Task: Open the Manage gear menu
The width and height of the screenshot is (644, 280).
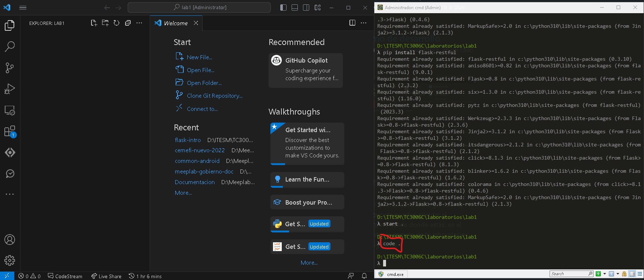Action: pyautogui.click(x=10, y=260)
